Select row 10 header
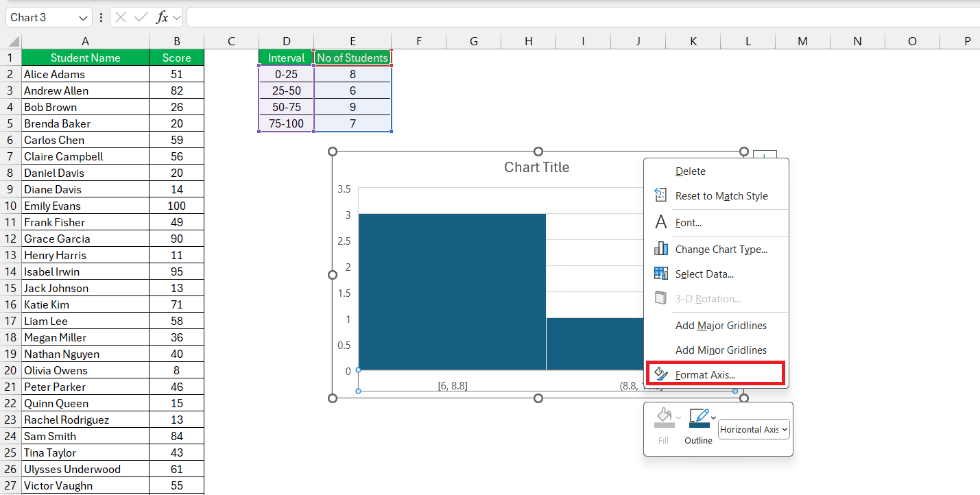 click(x=11, y=206)
